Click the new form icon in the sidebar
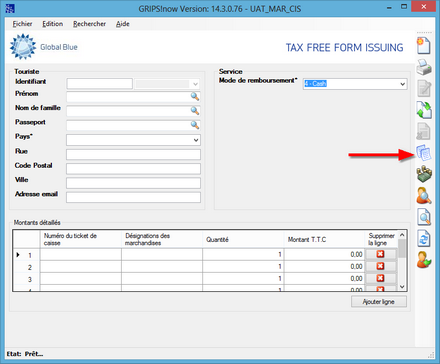440x364 pixels. pyautogui.click(x=424, y=46)
